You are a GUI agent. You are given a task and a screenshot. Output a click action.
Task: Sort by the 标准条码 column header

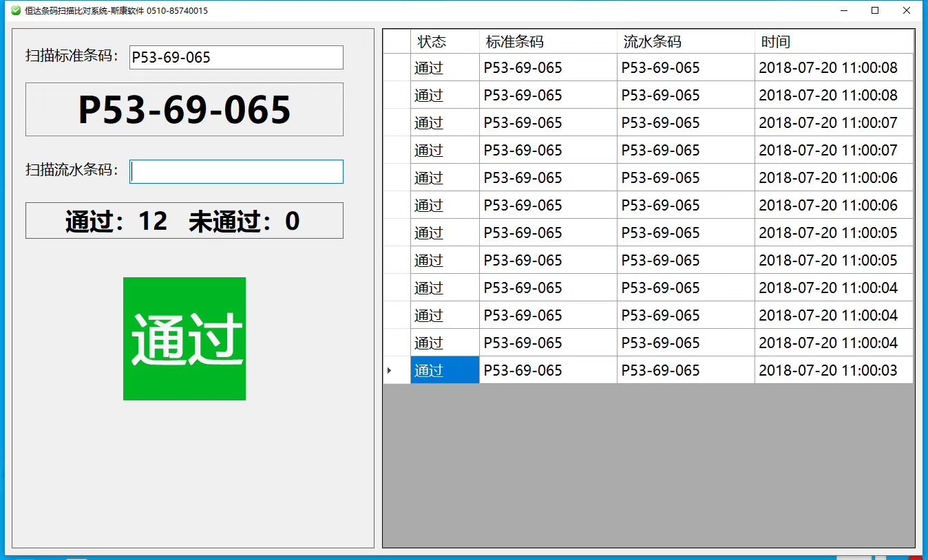tap(548, 41)
